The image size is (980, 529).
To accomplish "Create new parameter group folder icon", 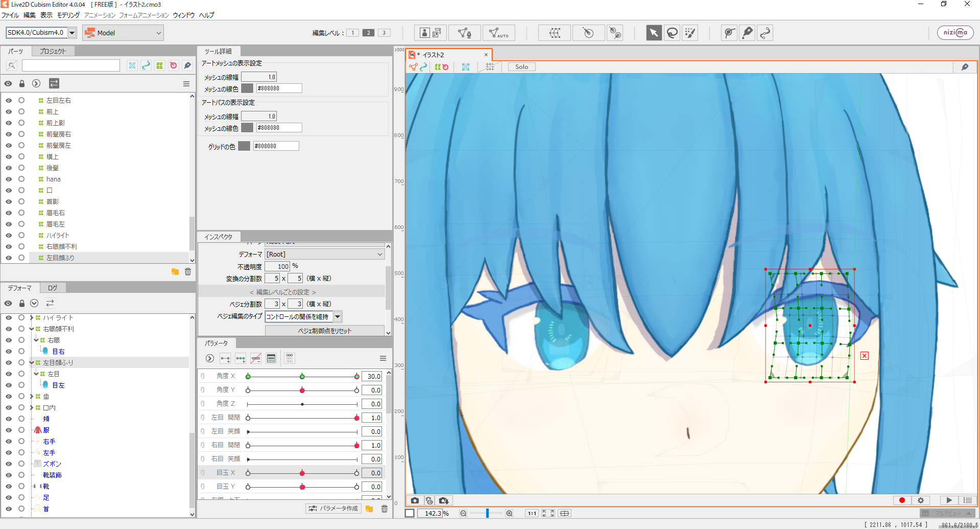I will pos(369,509).
